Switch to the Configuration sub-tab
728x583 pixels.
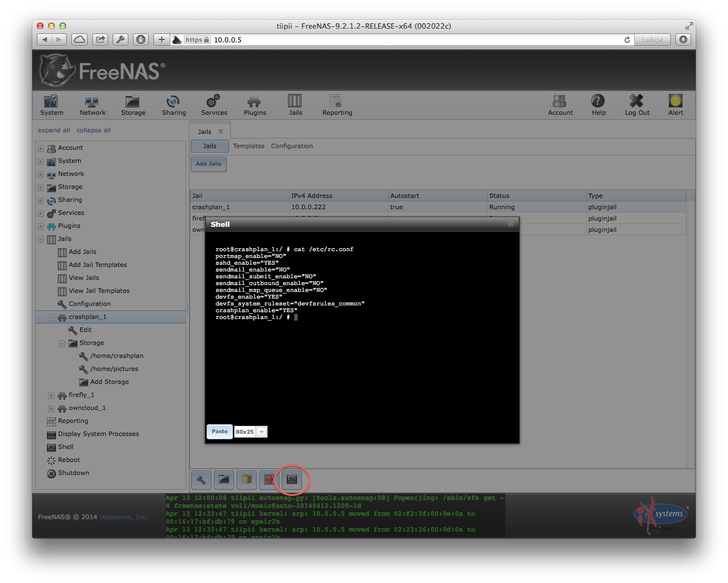coord(292,146)
